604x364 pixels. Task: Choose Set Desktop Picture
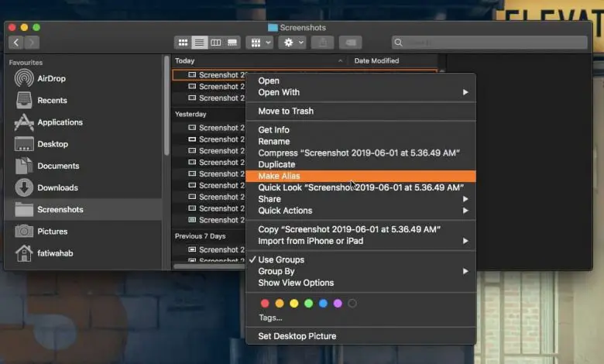point(361,336)
